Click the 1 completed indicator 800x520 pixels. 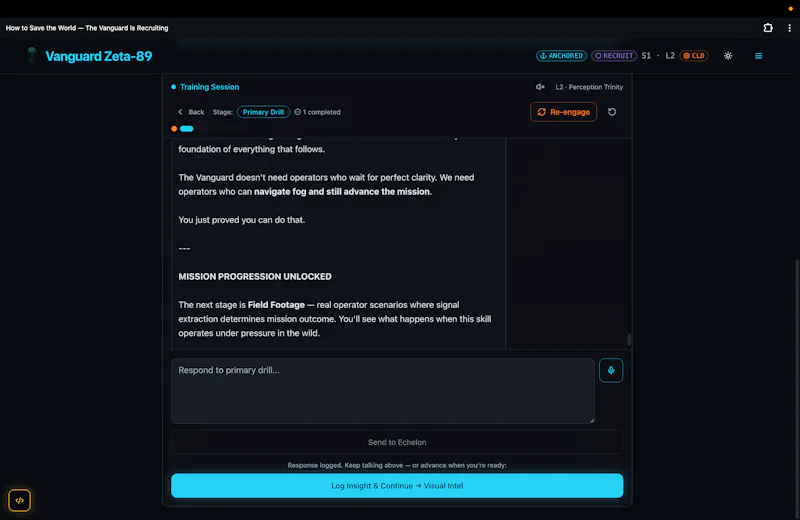317,112
